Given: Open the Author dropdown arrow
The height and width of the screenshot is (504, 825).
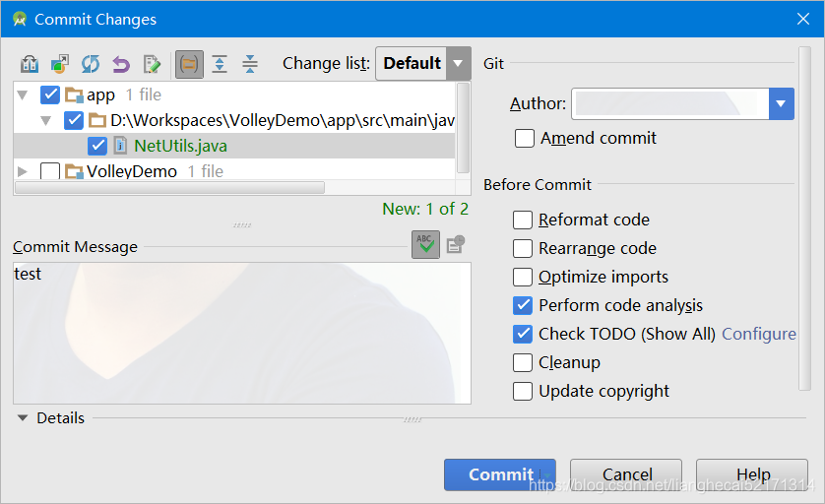Looking at the screenshot, I should tap(781, 103).
